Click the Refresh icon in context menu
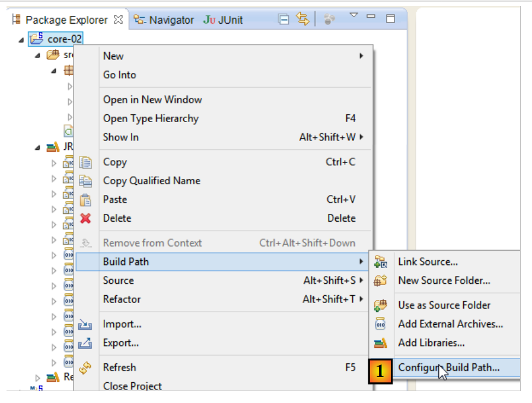The height and width of the screenshot is (403, 532). pyautogui.click(x=86, y=367)
